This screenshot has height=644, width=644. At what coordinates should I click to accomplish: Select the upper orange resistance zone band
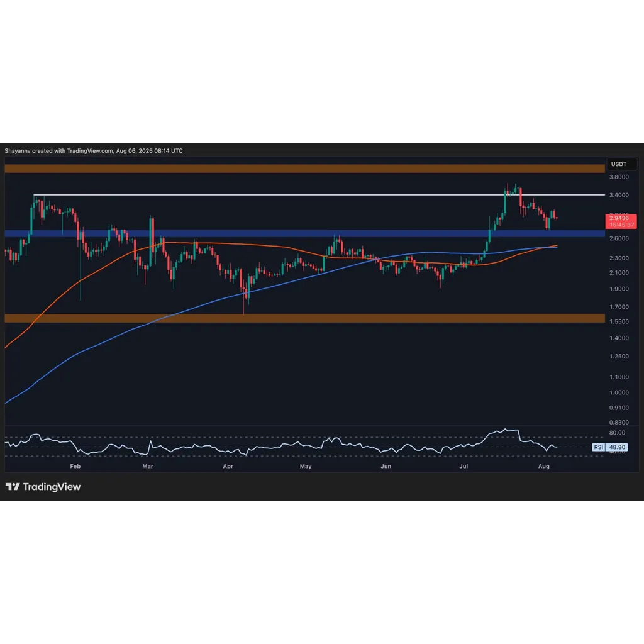coord(305,169)
